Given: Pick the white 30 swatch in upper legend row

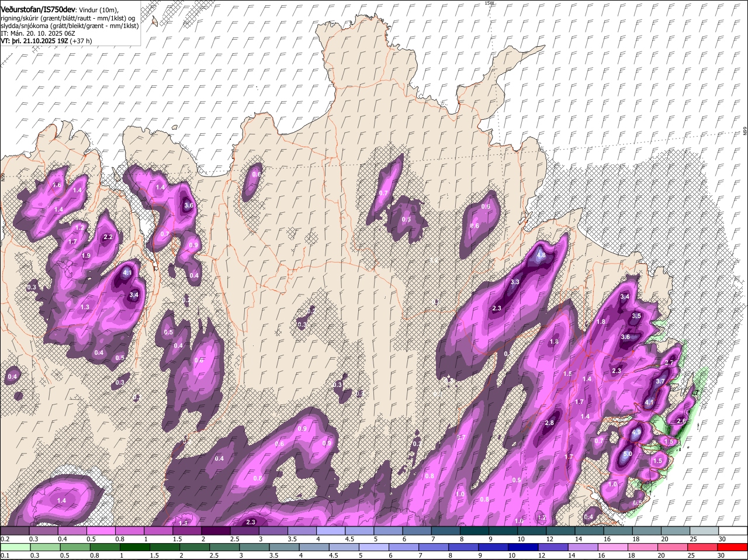Looking at the screenshot, I should coord(733,530).
